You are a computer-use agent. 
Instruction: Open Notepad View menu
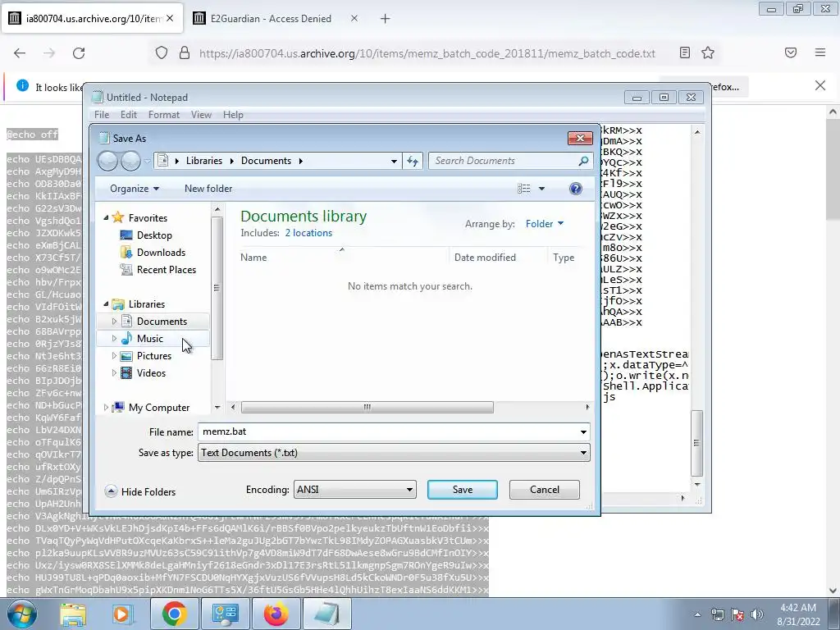(202, 115)
